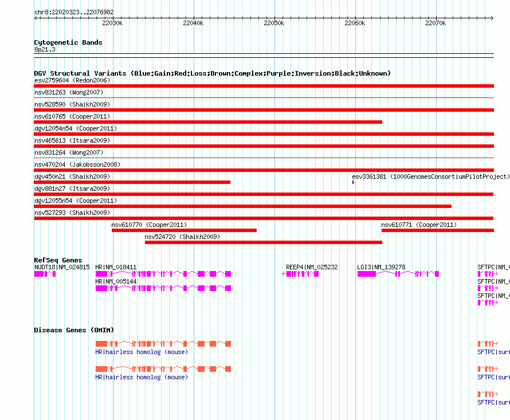Select the nsv831263 (Wong2007) variant label

coord(69,92)
